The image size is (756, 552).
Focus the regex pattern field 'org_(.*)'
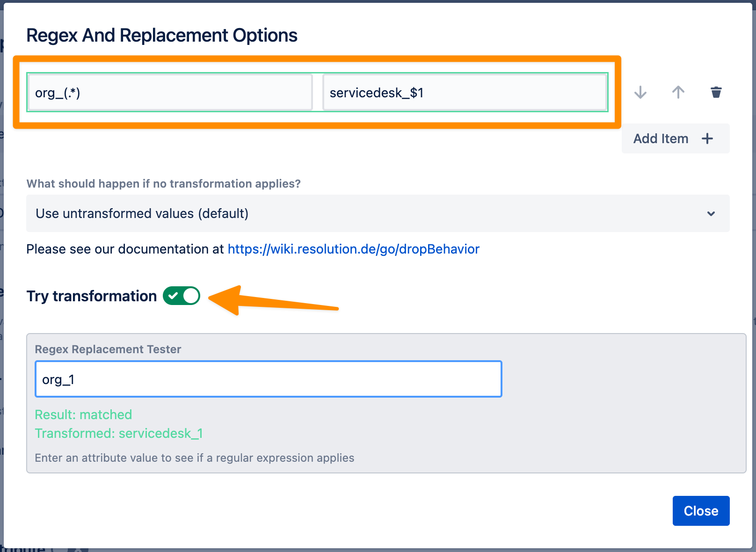click(170, 93)
